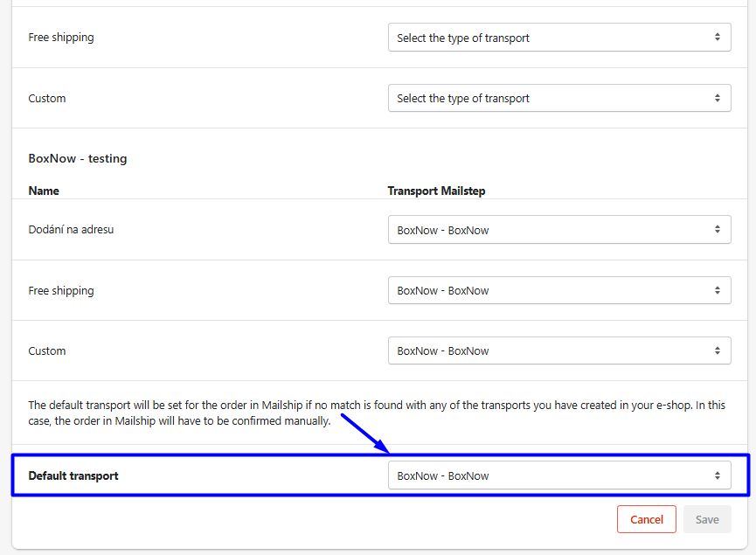Click Custom label under BoxNow - testing

(47, 351)
